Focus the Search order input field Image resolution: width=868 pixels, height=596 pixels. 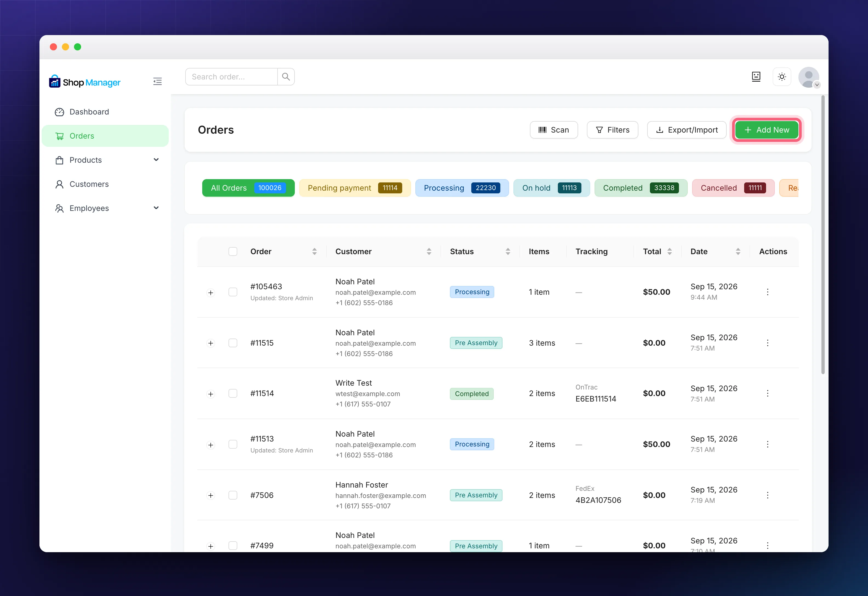(x=231, y=76)
